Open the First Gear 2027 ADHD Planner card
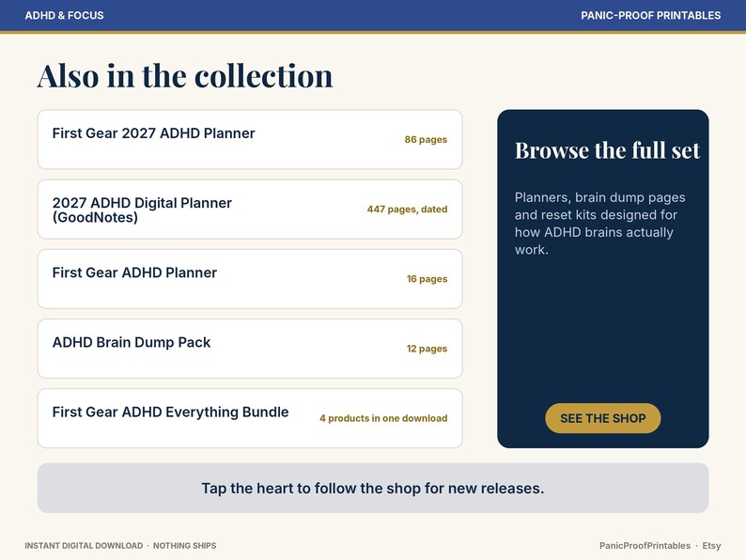 [250, 139]
